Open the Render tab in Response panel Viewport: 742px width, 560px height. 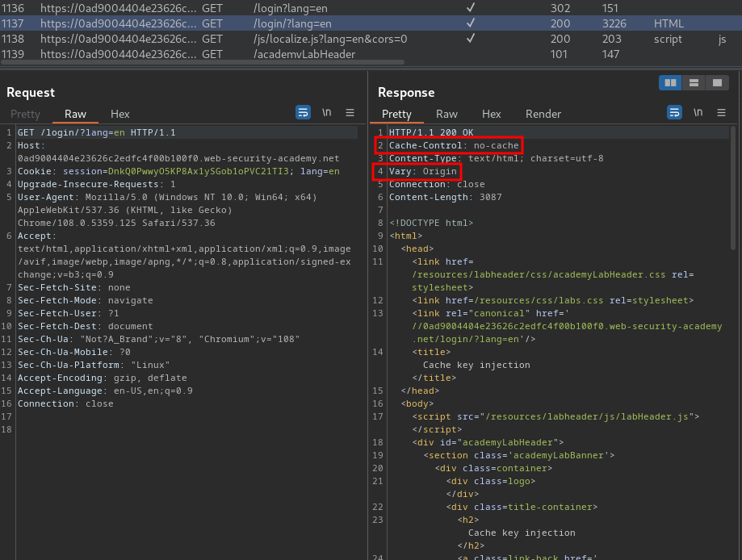(543, 114)
